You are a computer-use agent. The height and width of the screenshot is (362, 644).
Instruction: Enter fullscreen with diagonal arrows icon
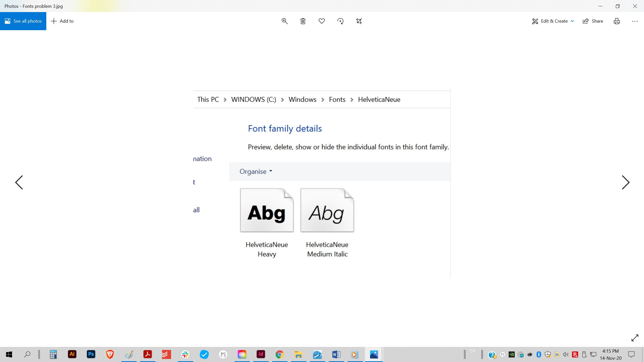pyautogui.click(x=635, y=338)
